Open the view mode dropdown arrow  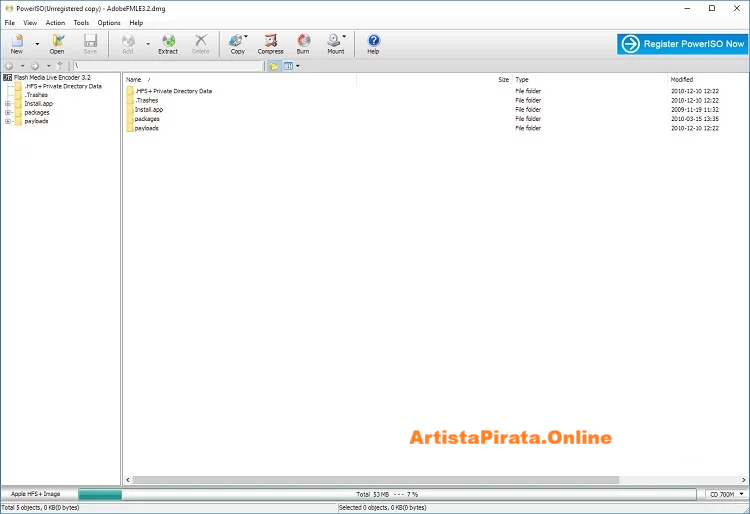(298, 66)
